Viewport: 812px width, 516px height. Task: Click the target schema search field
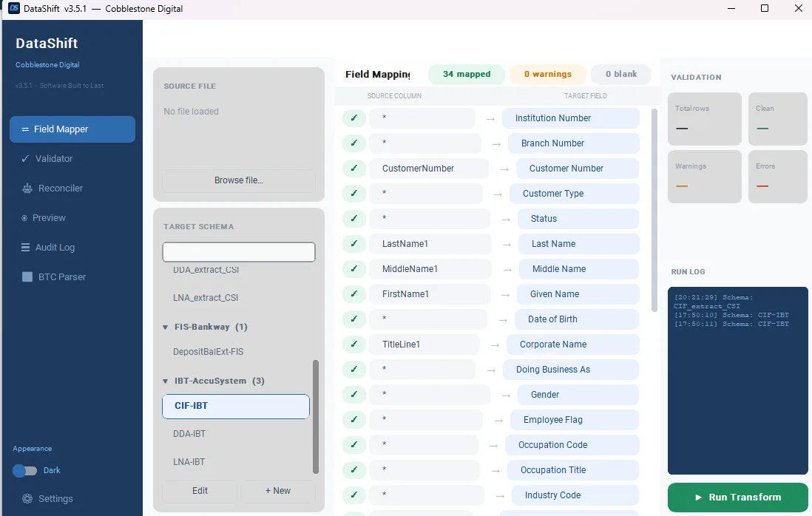(x=239, y=252)
